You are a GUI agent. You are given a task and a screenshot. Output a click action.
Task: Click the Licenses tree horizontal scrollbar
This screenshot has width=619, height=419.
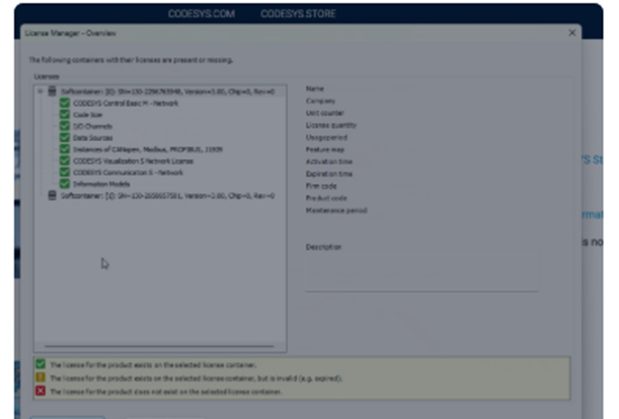coord(158,347)
